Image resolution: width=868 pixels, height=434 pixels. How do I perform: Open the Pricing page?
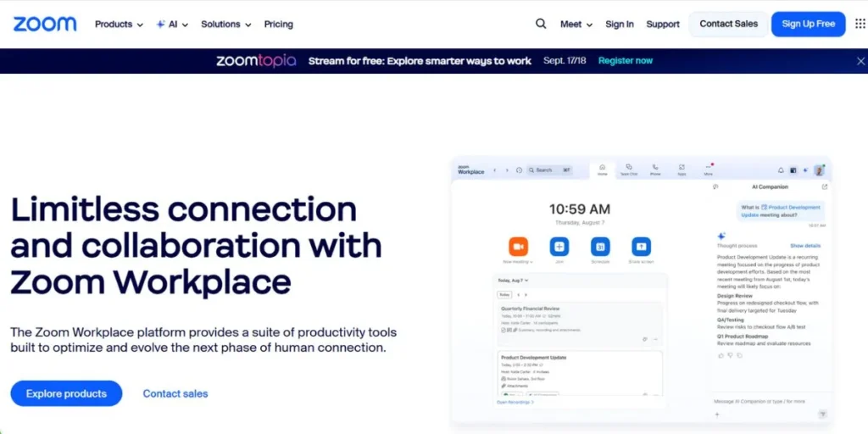click(x=278, y=25)
